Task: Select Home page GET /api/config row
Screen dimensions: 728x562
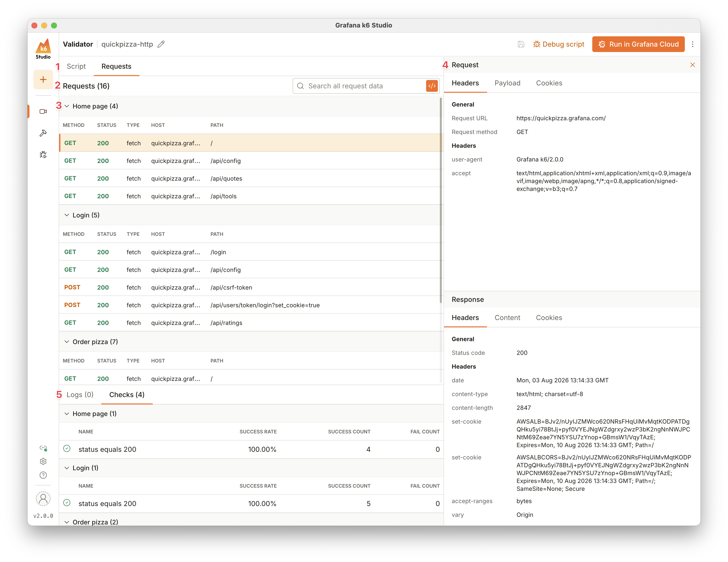Action: [251, 161]
